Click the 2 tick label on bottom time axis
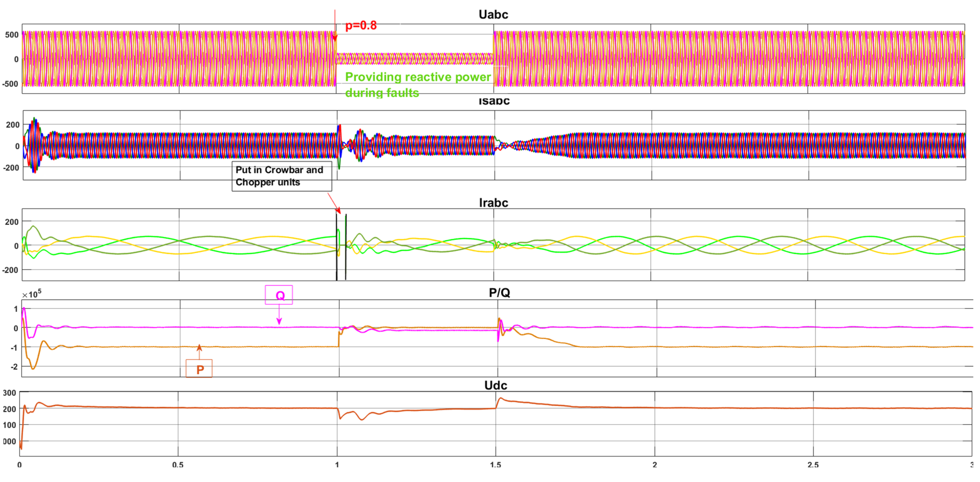Image resolution: width=980 pixels, height=482 pixels. 654,465
